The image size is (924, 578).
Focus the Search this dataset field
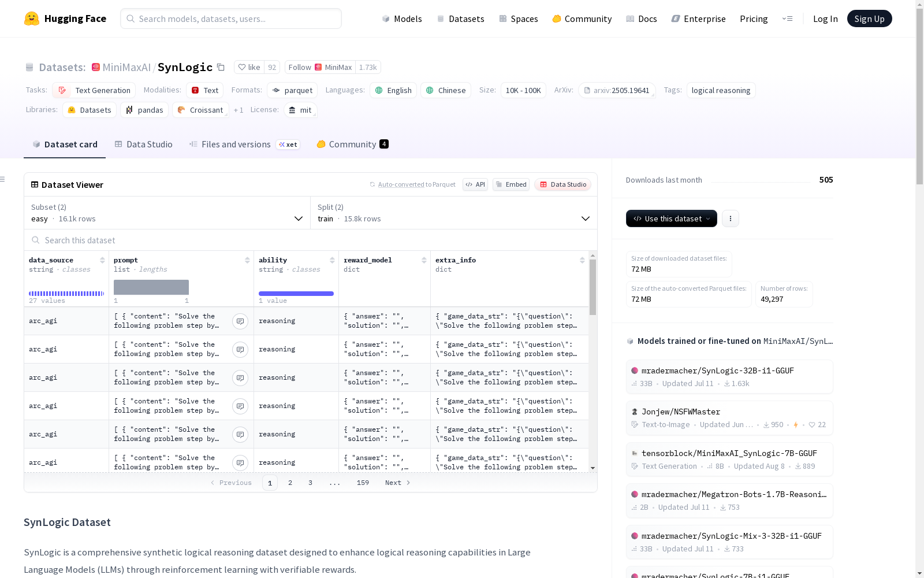coord(311,240)
